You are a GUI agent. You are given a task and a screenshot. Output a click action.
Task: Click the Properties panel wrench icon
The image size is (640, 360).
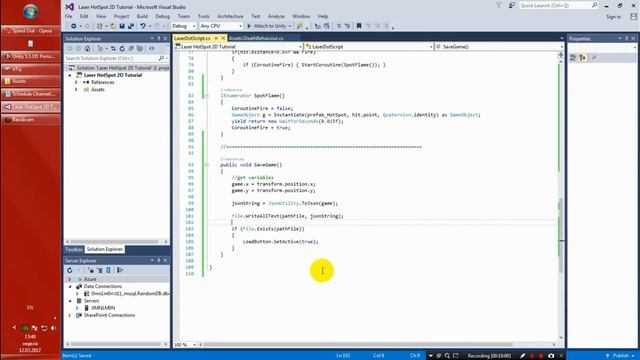pyautogui.click(x=593, y=58)
